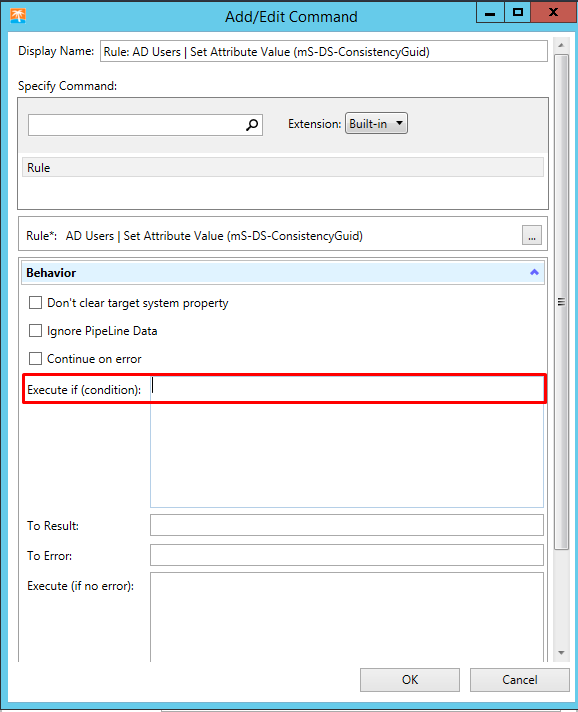This screenshot has width=578, height=712.
Task: Click the palm tree application icon in title bar
Action: 18,16
